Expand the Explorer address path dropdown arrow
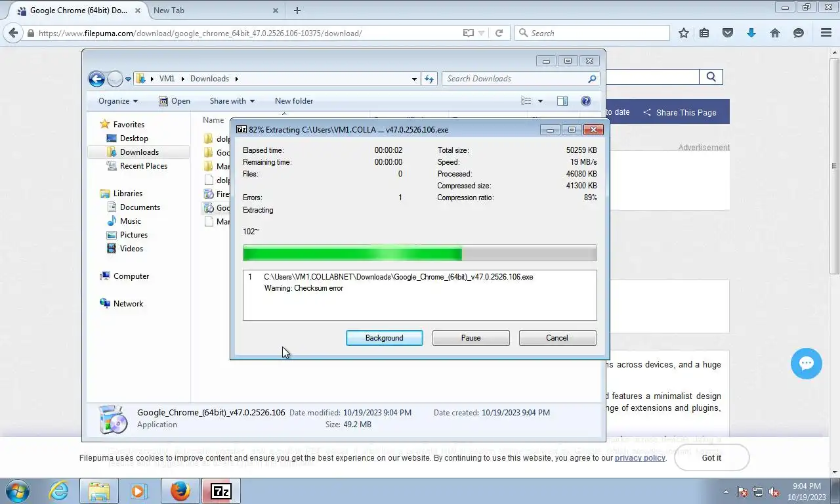This screenshot has width=840, height=504. click(414, 79)
